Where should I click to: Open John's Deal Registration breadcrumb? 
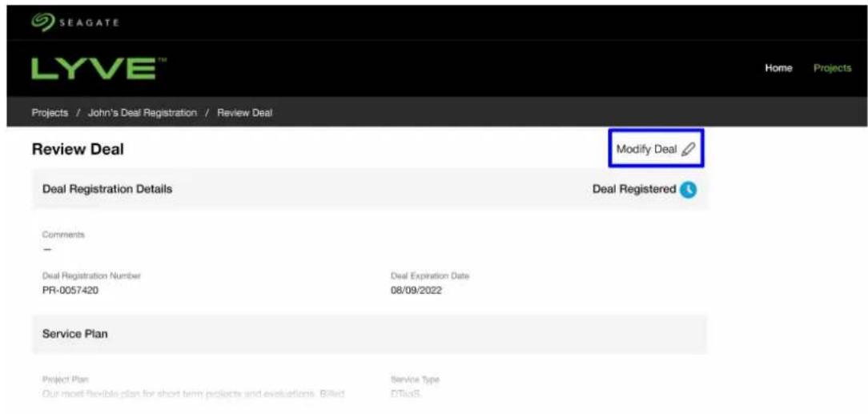143,113
